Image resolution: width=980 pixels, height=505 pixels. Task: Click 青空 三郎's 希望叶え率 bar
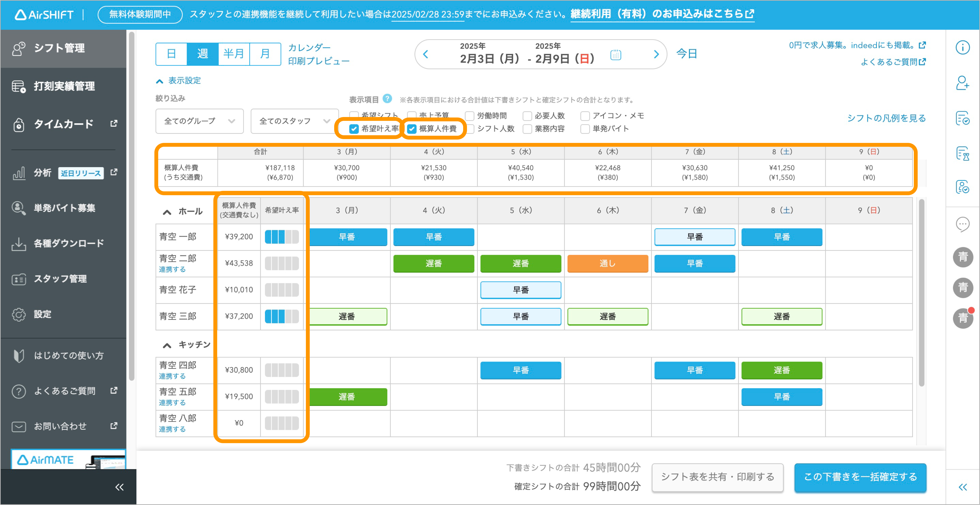pos(281,316)
